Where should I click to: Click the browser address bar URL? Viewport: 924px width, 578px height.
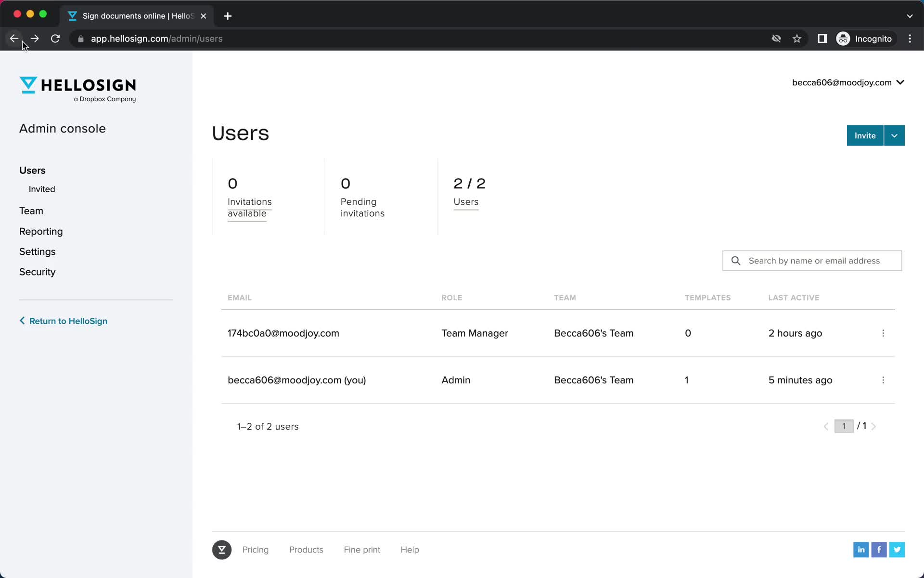point(157,39)
